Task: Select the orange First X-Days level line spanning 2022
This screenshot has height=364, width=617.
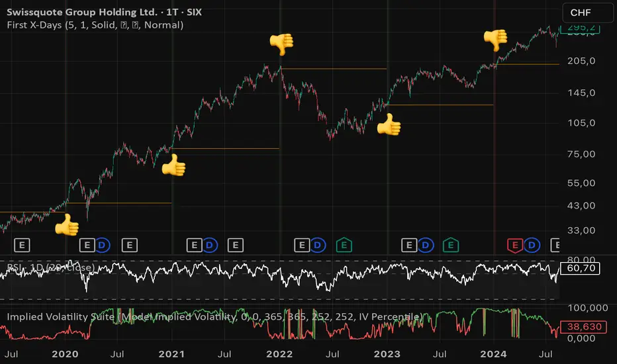Action: click(334, 69)
